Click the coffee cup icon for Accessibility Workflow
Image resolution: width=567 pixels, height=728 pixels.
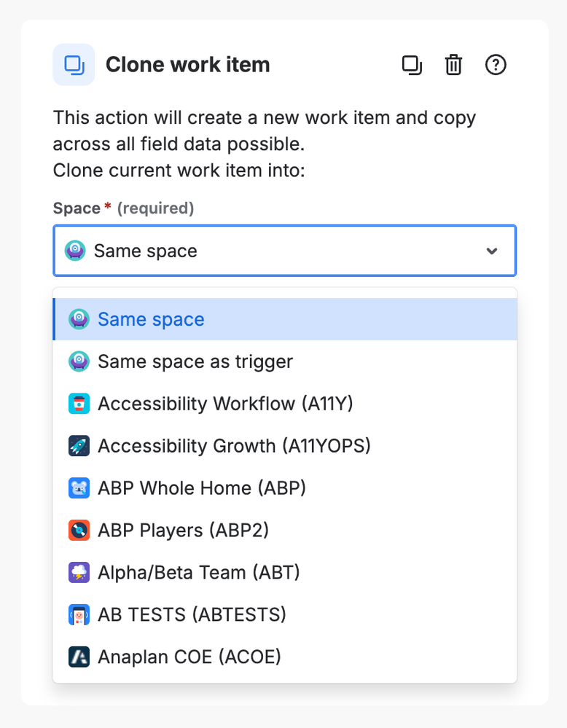tap(79, 404)
